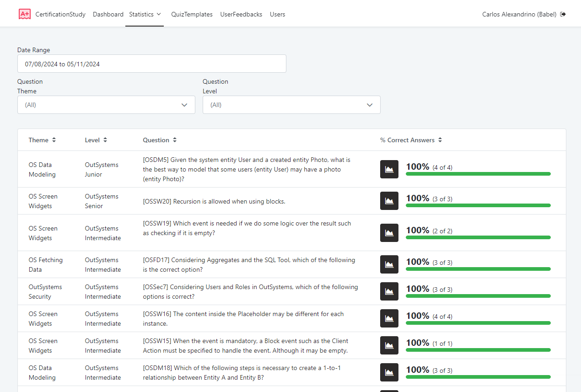Screen dimensions: 581x392
Task: Open chart icon for OSSW16 Placeholder question
Action: [389, 318]
